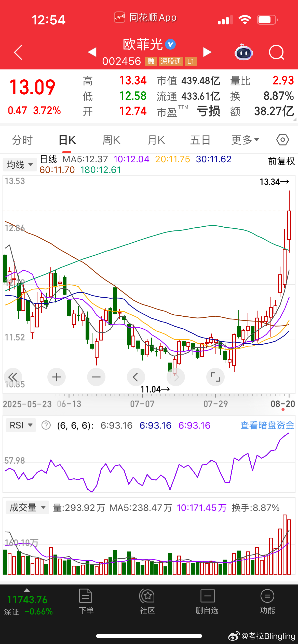Expand the index bar up arrow
Image resolution: width=298 pixels, height=644 pixels.
27,590
